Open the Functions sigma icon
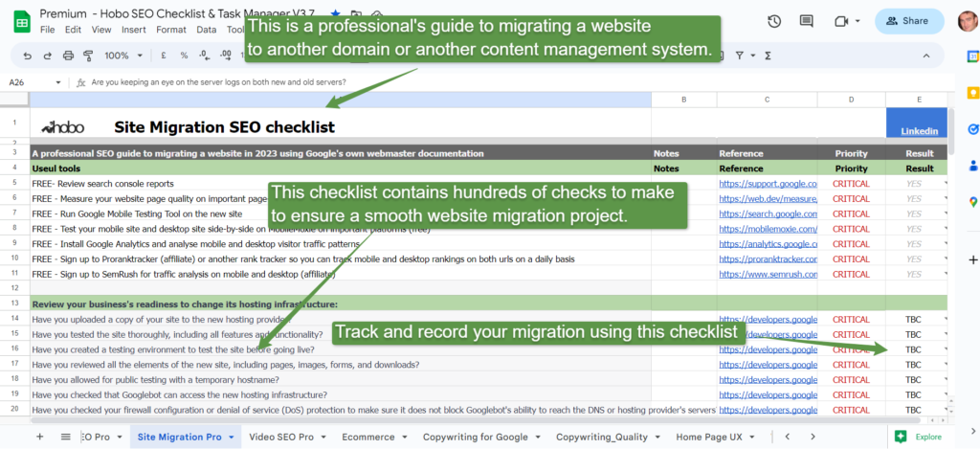The height and width of the screenshot is (449, 980). tap(768, 56)
